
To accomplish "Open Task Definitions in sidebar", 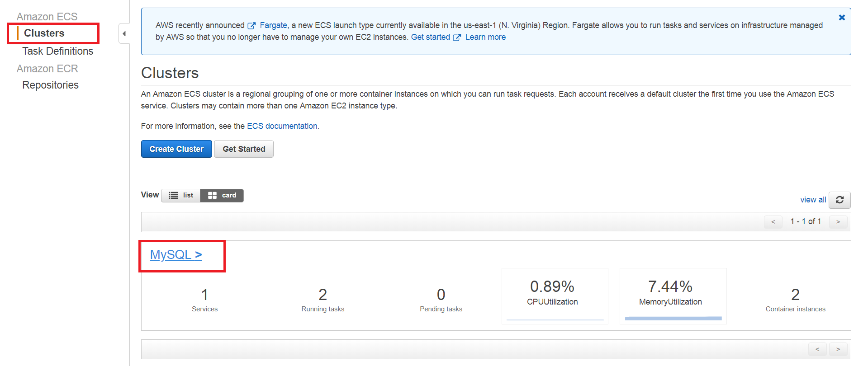I will pyautogui.click(x=57, y=51).
